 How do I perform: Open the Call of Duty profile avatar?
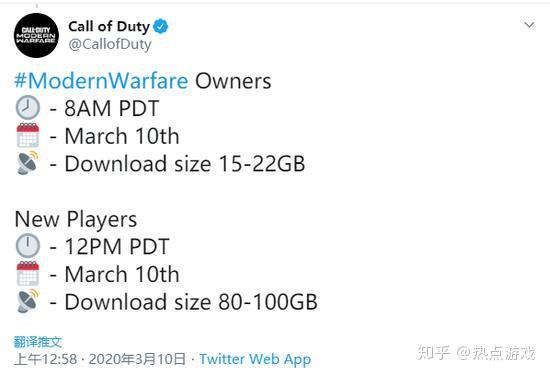[36, 35]
